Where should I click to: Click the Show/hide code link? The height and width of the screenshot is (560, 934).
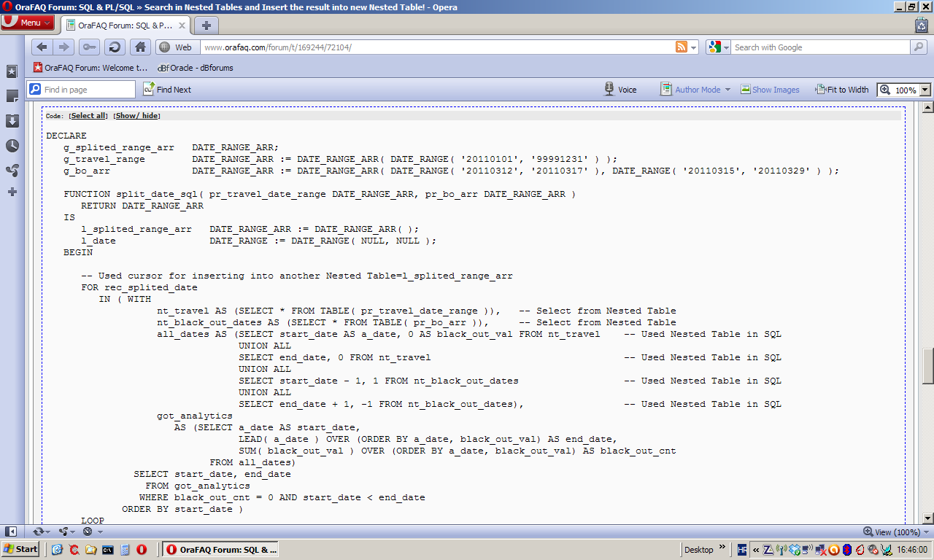137,116
